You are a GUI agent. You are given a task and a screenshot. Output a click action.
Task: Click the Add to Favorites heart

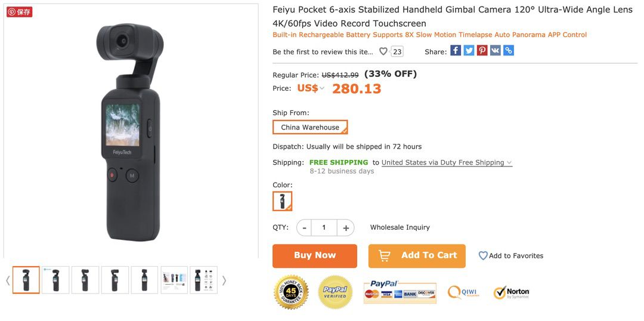click(x=483, y=255)
